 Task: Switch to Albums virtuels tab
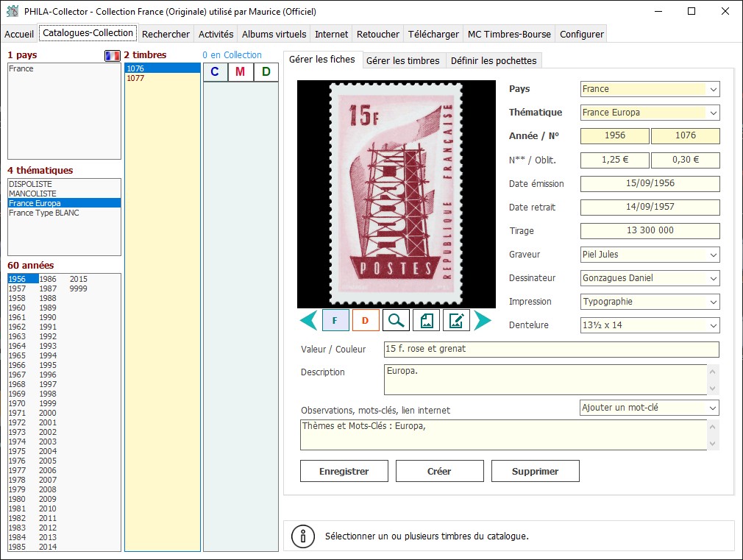point(274,34)
